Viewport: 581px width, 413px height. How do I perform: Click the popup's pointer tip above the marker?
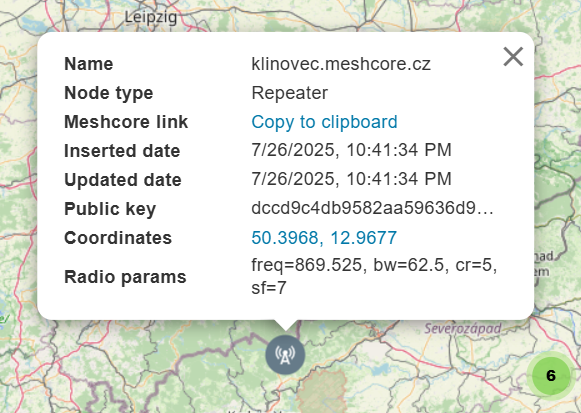click(285, 326)
